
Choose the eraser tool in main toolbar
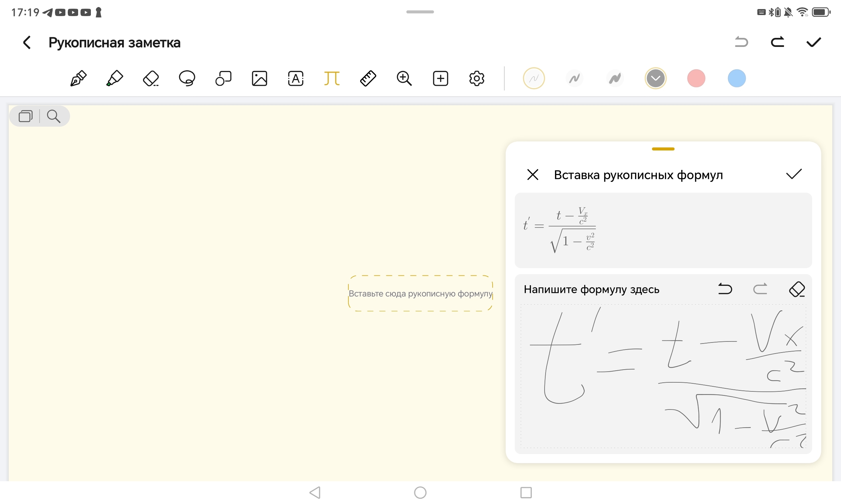point(151,78)
